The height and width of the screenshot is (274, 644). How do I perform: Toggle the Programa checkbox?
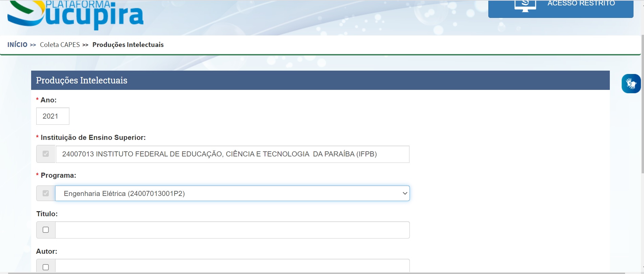[46, 193]
